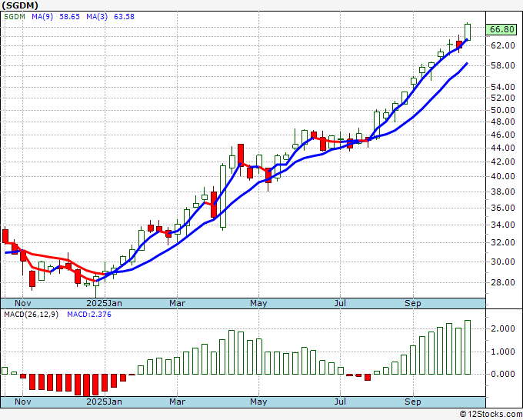Click 2025Jan on the price chart date axis

pos(104,303)
